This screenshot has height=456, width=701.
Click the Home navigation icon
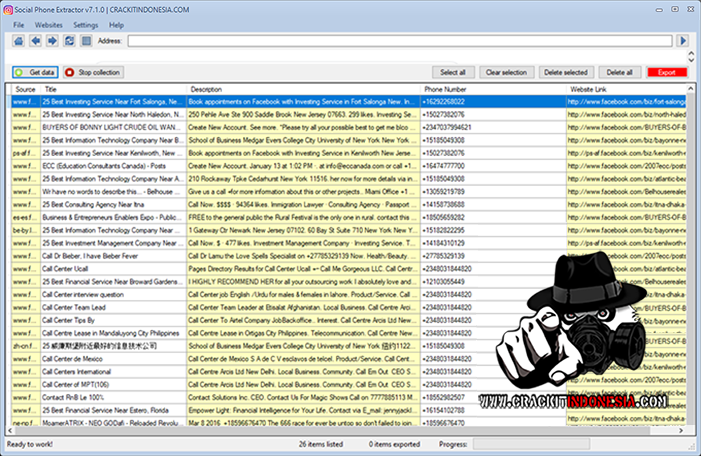point(20,41)
